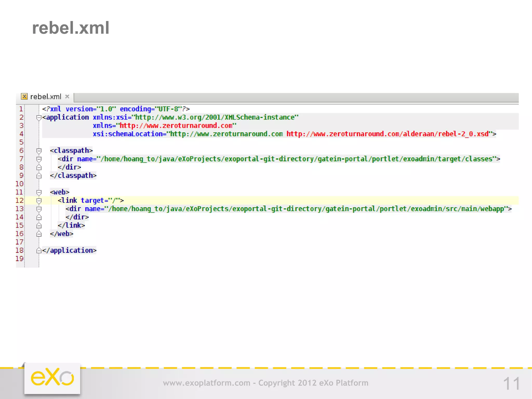532x399 pixels.
Task: Click the xmlns zeroturnaround.com URL on line 3
Action: point(176,126)
